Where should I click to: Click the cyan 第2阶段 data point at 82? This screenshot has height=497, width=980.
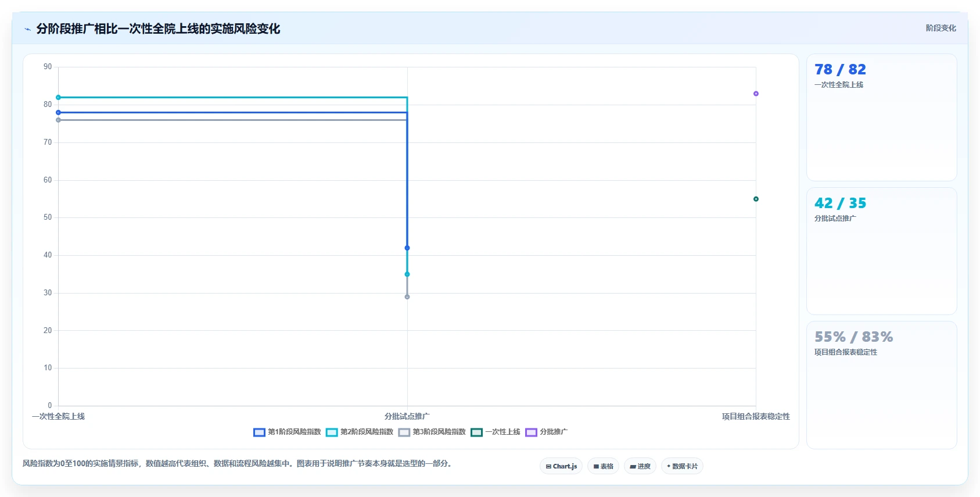[58, 98]
